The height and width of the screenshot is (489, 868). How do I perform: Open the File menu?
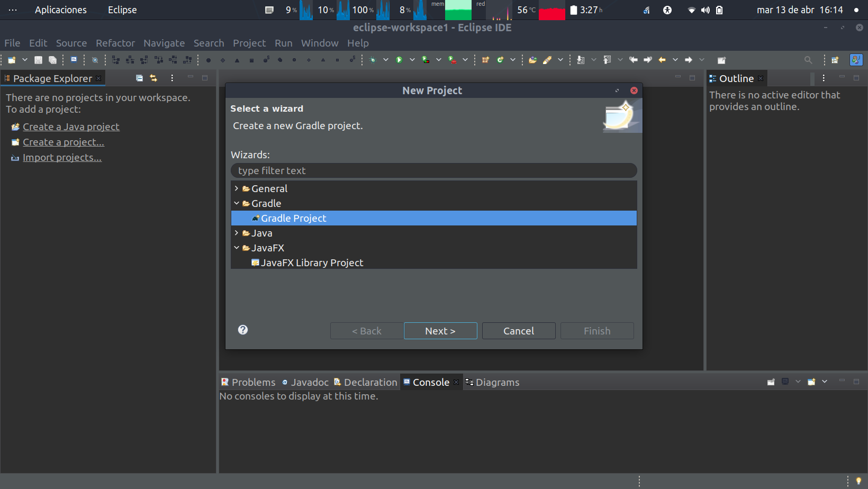pos(12,43)
